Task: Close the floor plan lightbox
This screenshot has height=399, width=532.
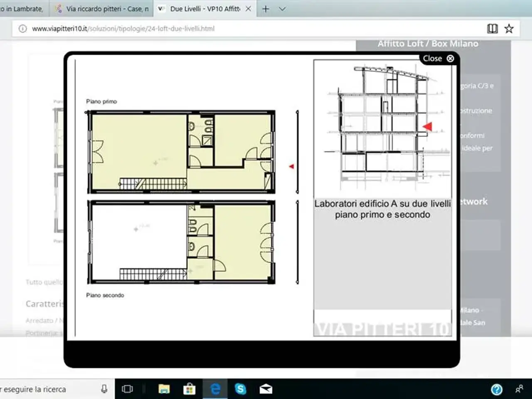Action: pos(438,59)
